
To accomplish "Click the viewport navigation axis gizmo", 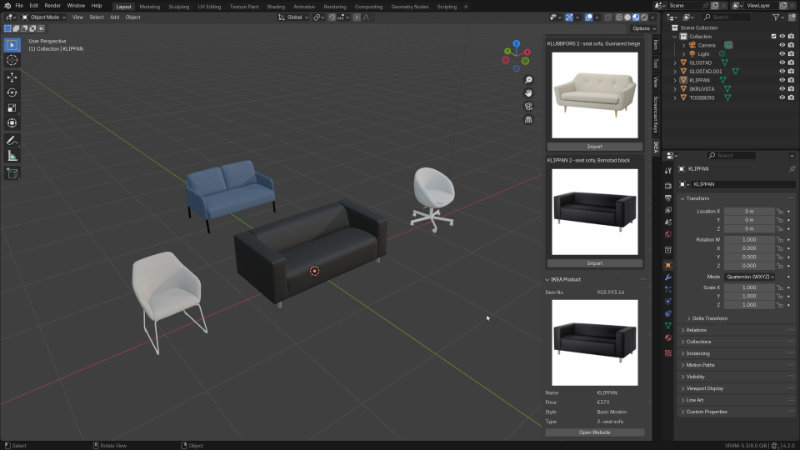I will point(516,55).
